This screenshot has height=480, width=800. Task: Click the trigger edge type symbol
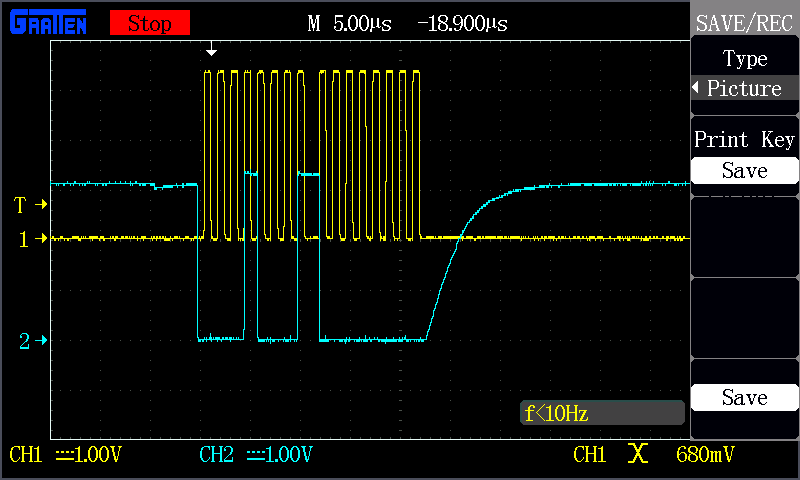point(638,453)
